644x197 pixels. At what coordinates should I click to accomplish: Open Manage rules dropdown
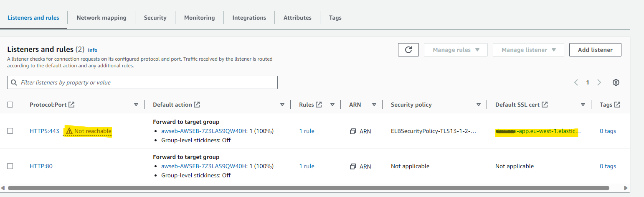pyautogui.click(x=456, y=50)
